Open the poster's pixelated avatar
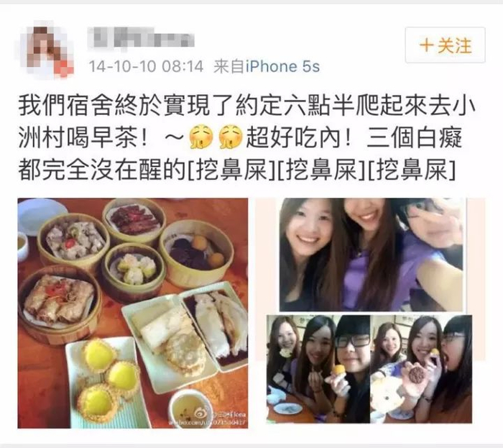503x448 pixels. [x=46, y=50]
